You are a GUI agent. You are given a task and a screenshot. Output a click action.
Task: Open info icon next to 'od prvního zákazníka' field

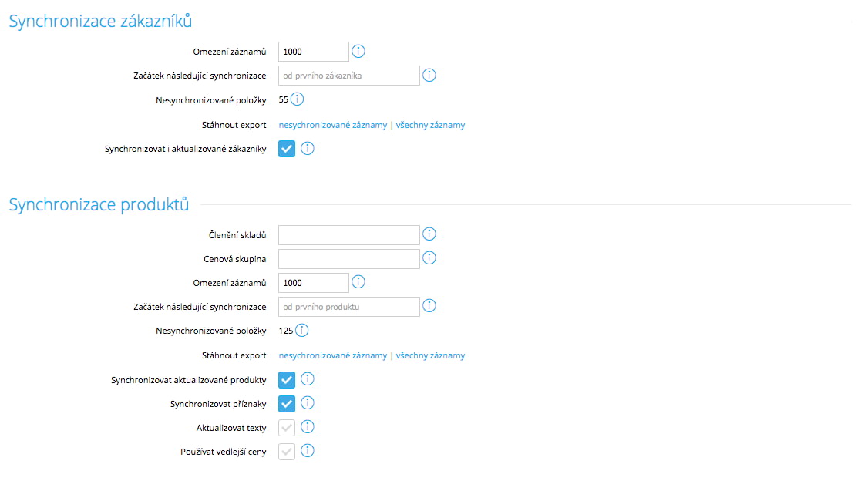(x=429, y=76)
